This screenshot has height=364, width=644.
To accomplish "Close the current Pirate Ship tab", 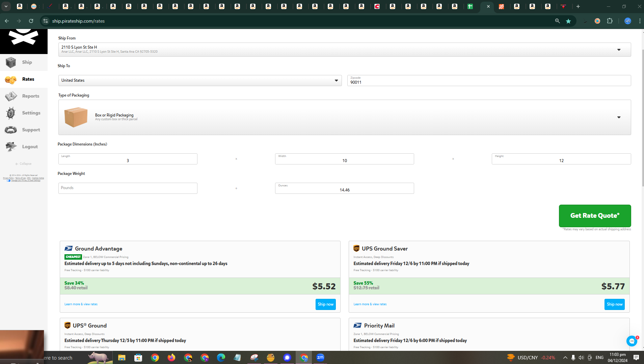I will pos(488,6).
